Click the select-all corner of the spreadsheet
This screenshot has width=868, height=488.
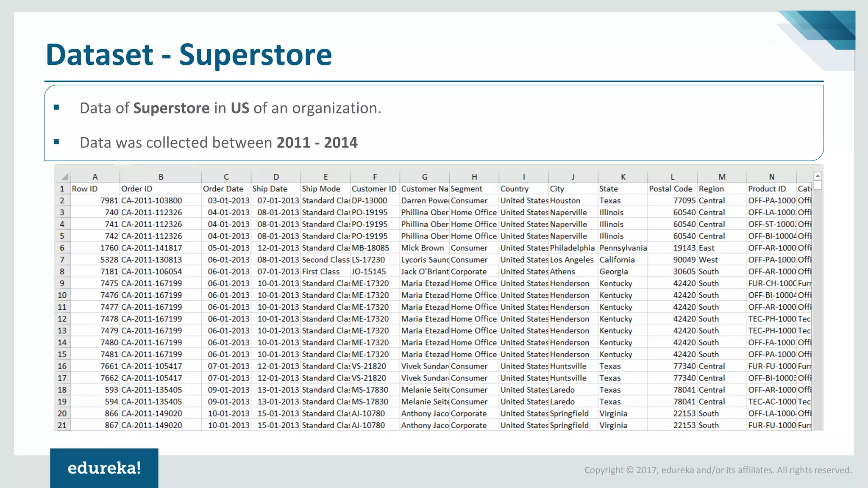(62, 177)
